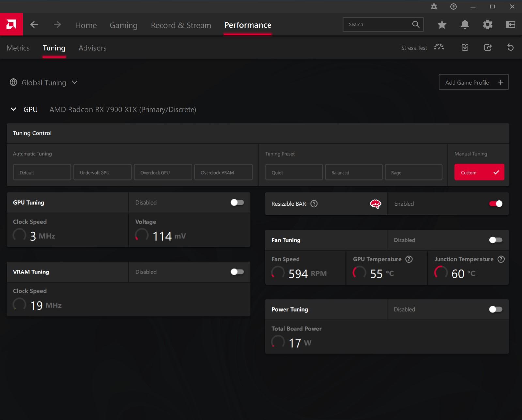Screen dimensions: 522x420
Task: Click GPU Temperature help icon
Action: 409,259
